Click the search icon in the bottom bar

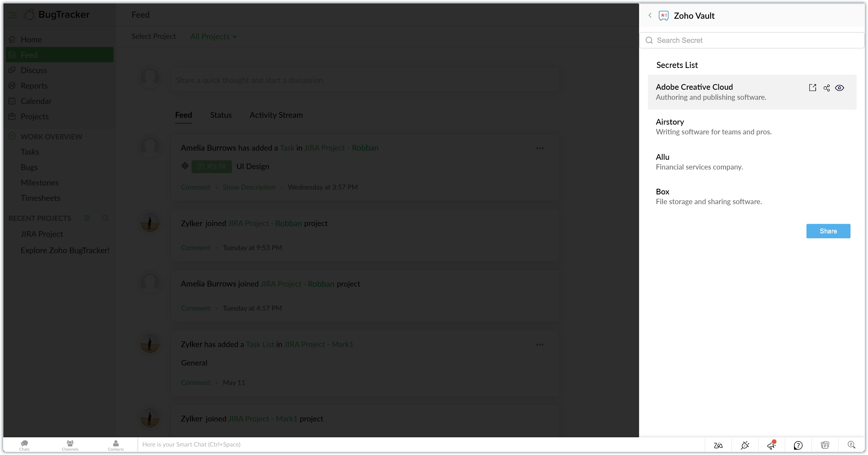tap(851, 445)
